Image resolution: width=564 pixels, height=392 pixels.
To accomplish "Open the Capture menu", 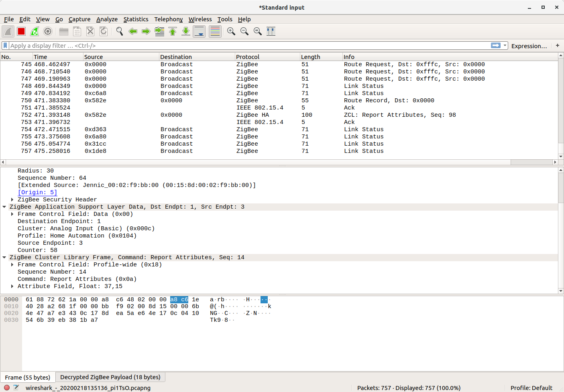I will coord(79,19).
